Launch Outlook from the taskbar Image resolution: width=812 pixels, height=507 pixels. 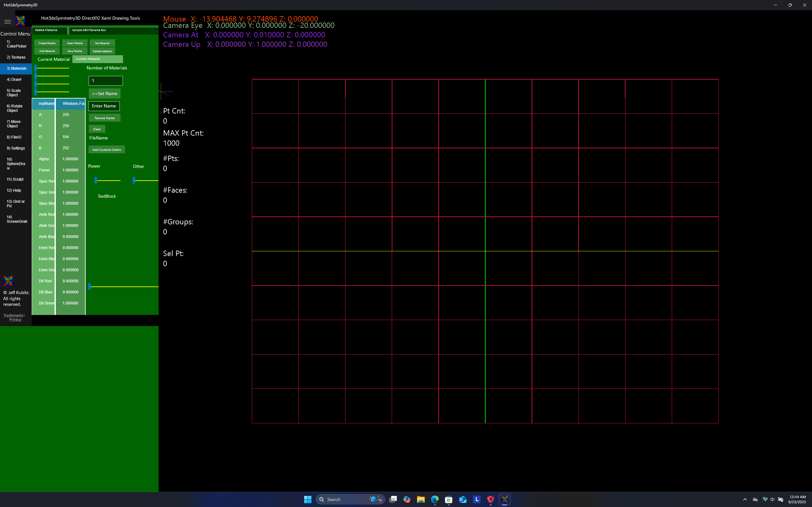(x=463, y=499)
